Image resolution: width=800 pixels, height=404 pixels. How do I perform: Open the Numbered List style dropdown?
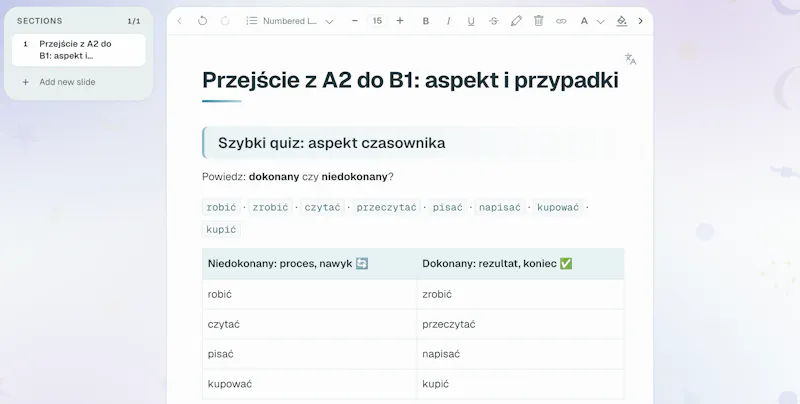coord(290,21)
